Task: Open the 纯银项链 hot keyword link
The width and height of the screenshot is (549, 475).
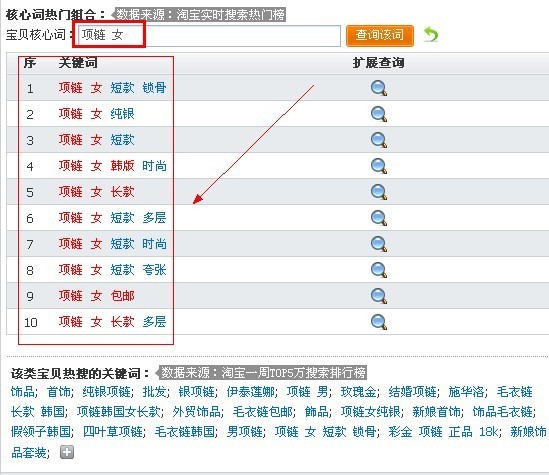Action: click(107, 392)
